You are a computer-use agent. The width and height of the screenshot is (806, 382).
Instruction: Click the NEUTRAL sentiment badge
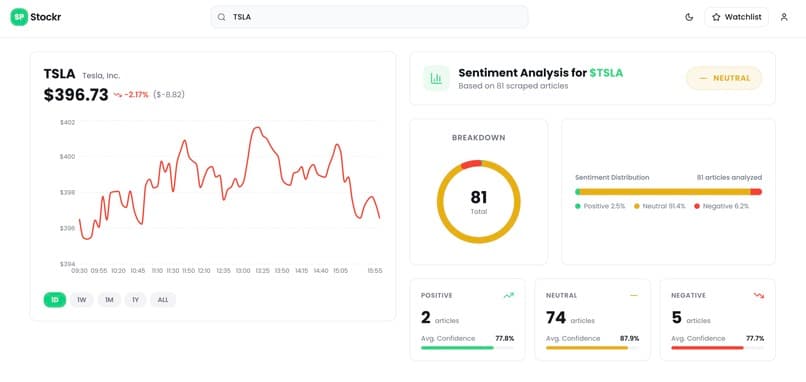(x=724, y=78)
